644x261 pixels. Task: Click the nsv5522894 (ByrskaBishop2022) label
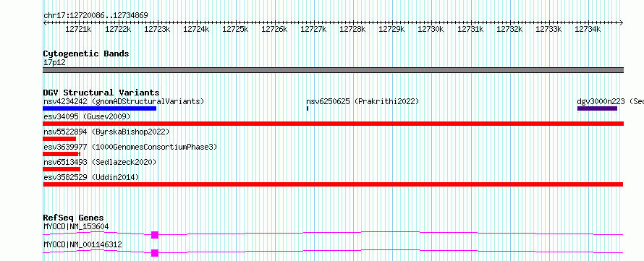(x=106, y=132)
